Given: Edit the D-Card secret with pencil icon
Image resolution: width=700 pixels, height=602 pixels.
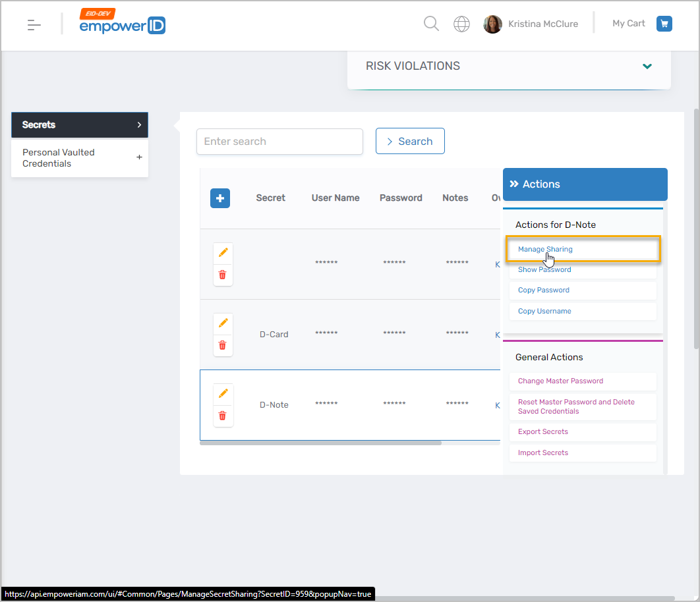Looking at the screenshot, I should [x=223, y=323].
